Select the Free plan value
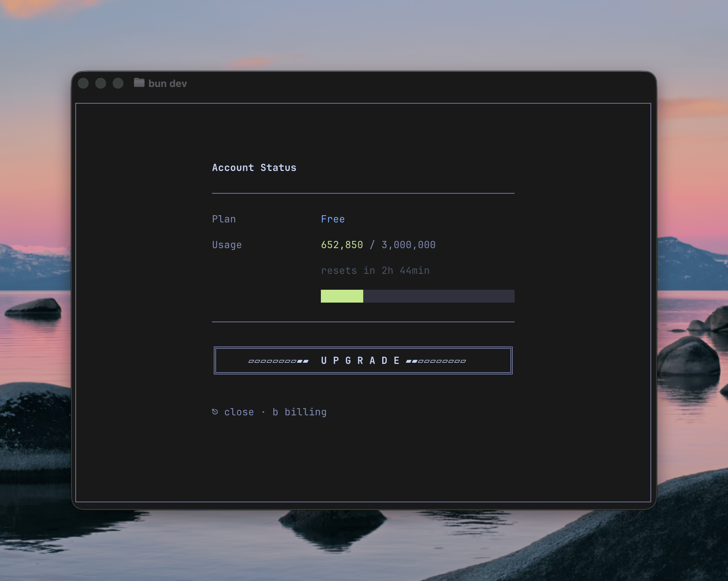The image size is (728, 581). click(333, 219)
